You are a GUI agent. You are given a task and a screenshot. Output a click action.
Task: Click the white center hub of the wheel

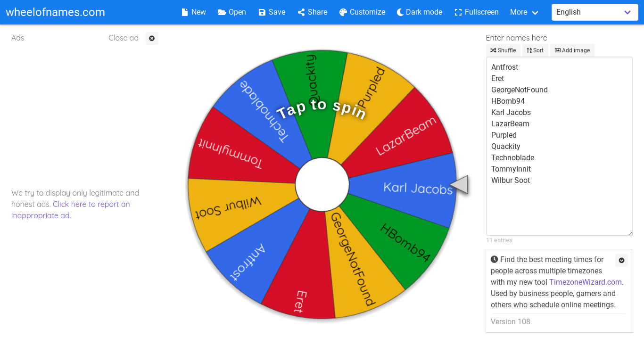322,184
